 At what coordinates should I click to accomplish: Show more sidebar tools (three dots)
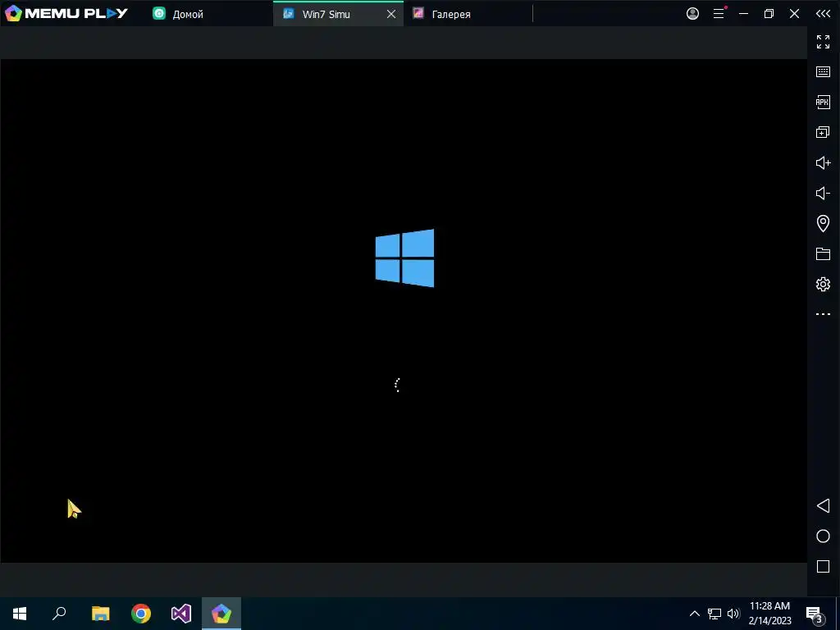tap(823, 314)
